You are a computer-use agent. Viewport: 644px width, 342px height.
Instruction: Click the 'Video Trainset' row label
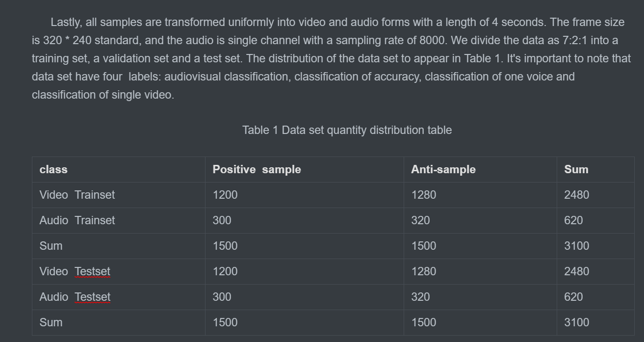[x=77, y=195]
